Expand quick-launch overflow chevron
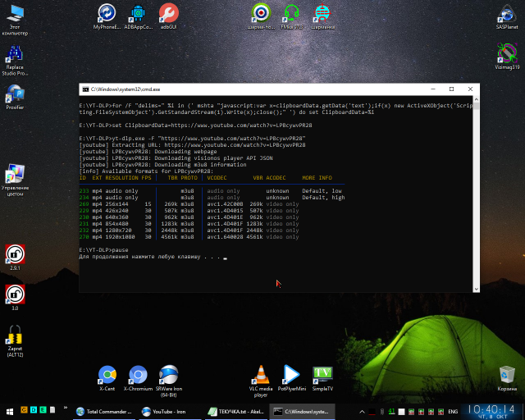Screen dimensions: 525x420 (x=66, y=408)
